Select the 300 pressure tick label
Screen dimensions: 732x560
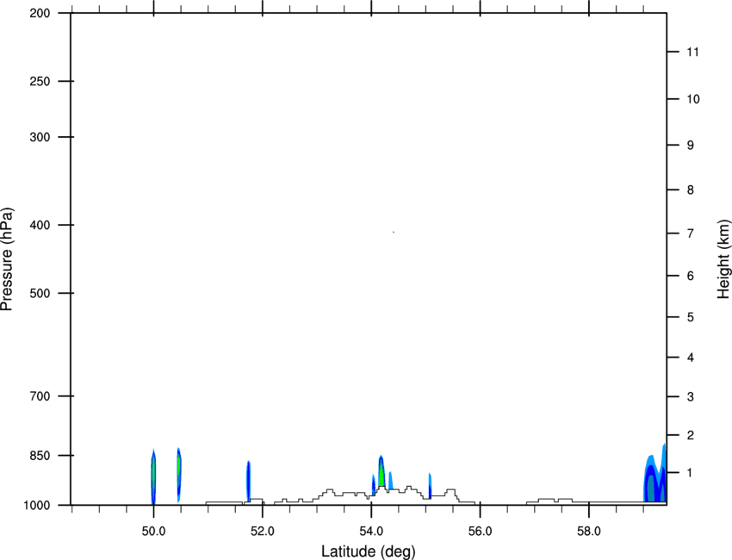(x=40, y=137)
